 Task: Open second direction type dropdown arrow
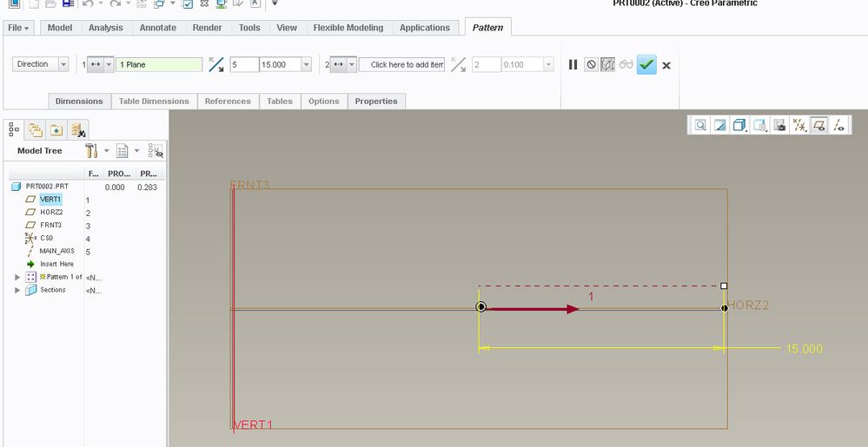(351, 65)
